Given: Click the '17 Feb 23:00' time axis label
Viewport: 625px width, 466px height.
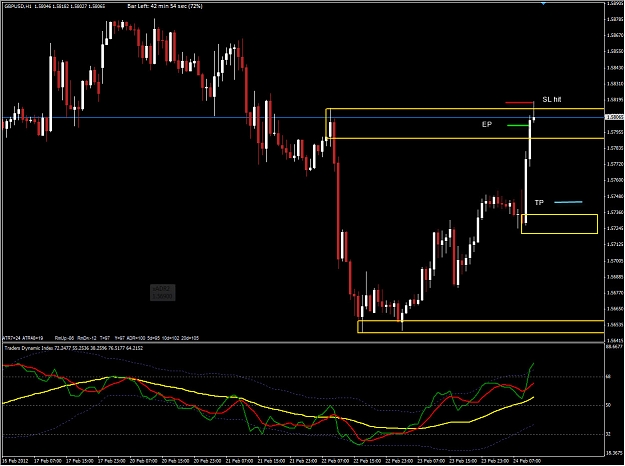Looking at the screenshot, I should pyautogui.click(x=112, y=461).
